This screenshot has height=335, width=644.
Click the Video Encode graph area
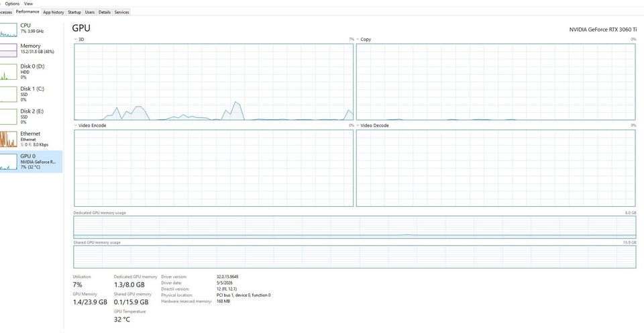pyautogui.click(x=213, y=168)
